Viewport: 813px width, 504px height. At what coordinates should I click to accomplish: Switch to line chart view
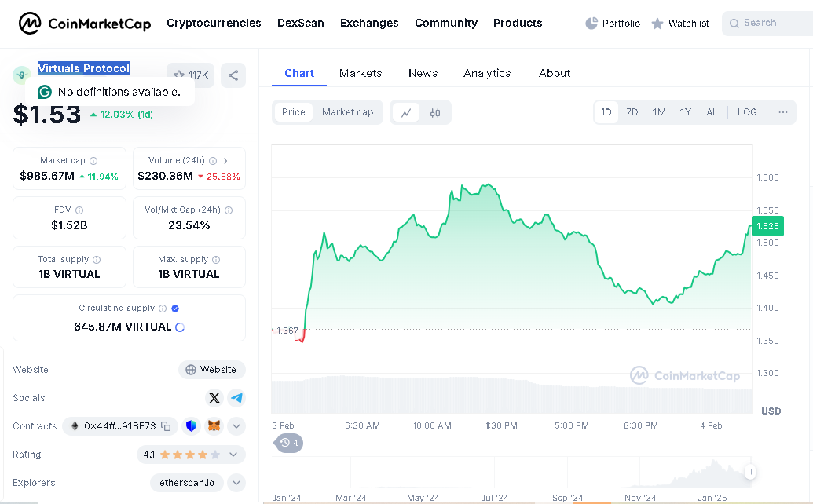pos(406,112)
